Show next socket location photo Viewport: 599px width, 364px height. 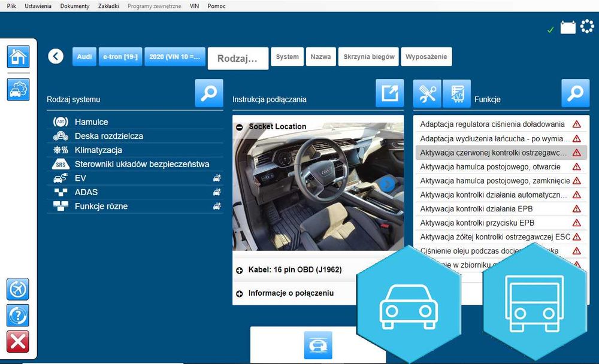[x=387, y=184]
